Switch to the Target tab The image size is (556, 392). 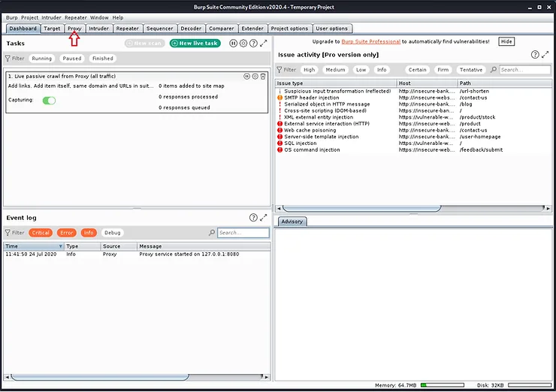pyautogui.click(x=52, y=29)
